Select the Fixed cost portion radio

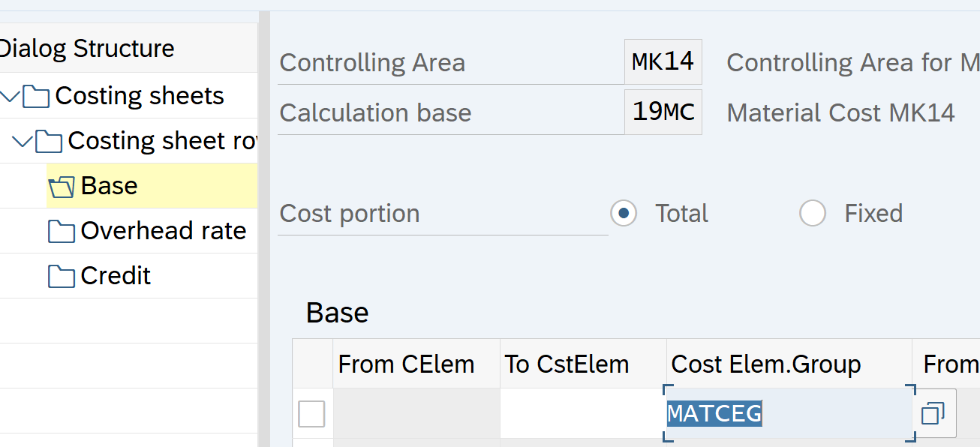813,214
